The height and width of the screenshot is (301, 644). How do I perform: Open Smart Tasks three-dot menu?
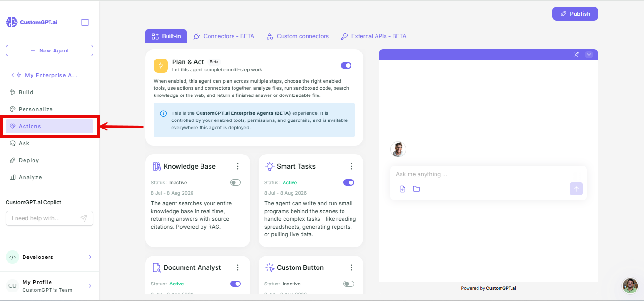tap(351, 166)
